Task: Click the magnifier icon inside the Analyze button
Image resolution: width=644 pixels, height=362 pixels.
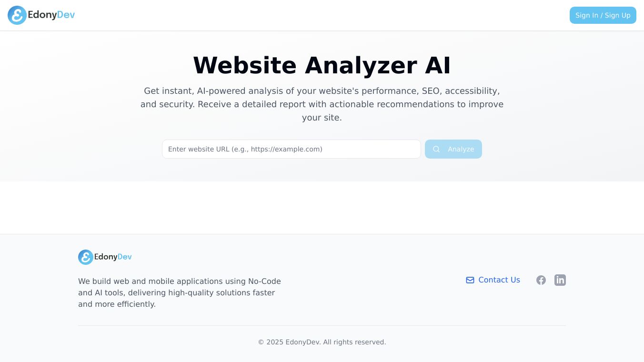Action: click(x=436, y=149)
